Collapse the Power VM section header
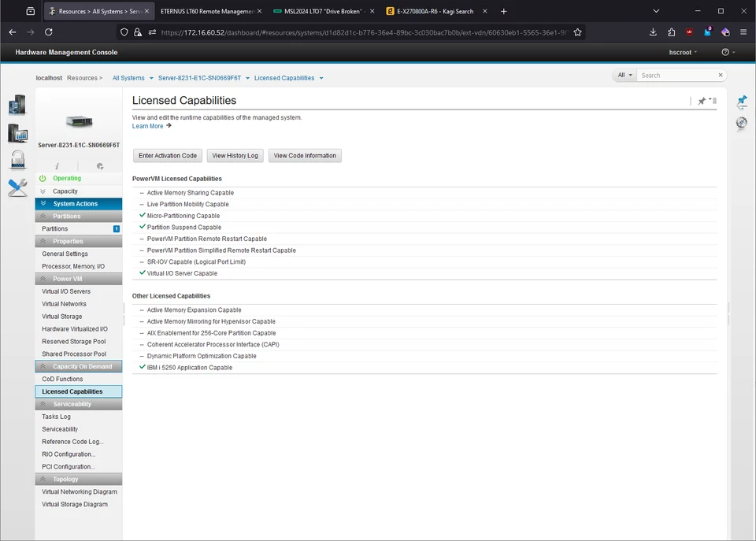 pos(79,280)
